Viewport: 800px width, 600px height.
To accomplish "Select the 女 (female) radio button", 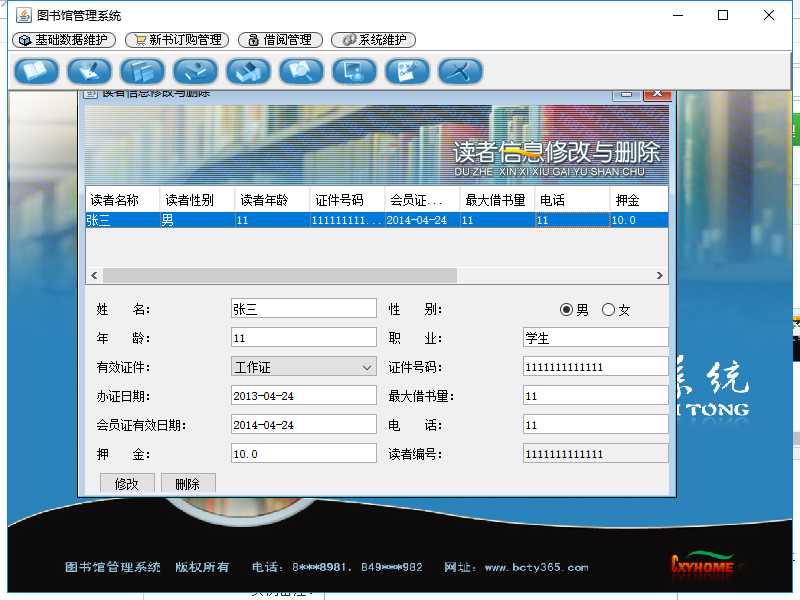I will (608, 310).
